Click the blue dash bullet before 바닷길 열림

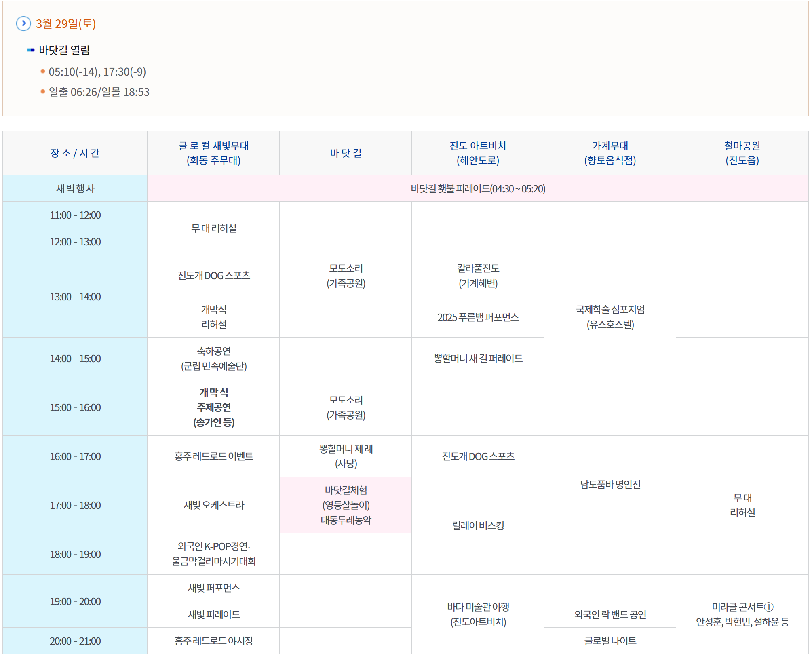[x=31, y=50]
